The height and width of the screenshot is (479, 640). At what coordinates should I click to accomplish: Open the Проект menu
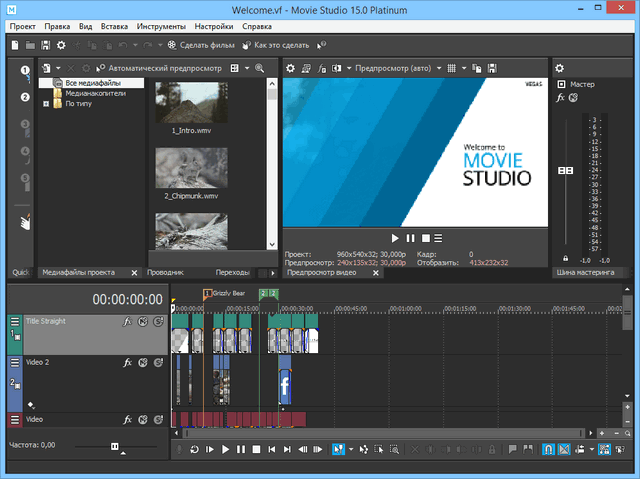coord(22,27)
